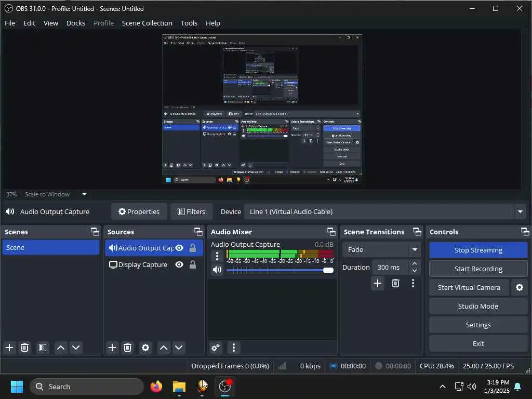Add a scene transition with plus icon

tap(378, 283)
